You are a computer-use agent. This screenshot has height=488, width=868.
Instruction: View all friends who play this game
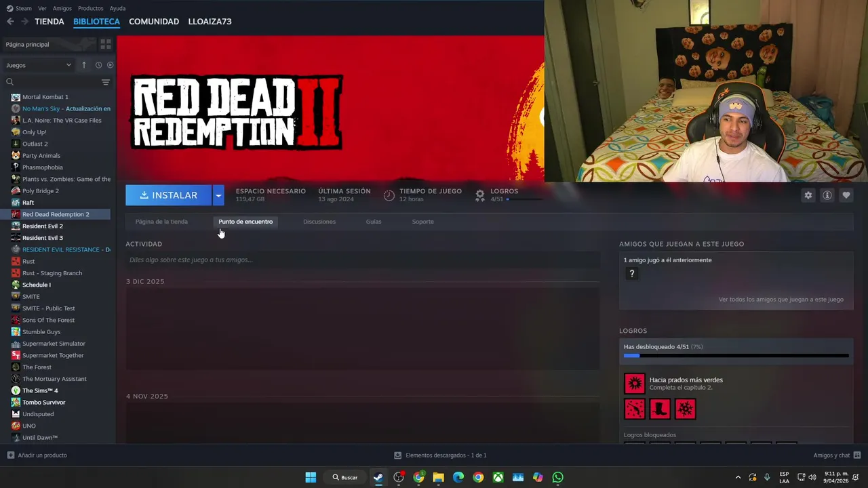pos(781,299)
